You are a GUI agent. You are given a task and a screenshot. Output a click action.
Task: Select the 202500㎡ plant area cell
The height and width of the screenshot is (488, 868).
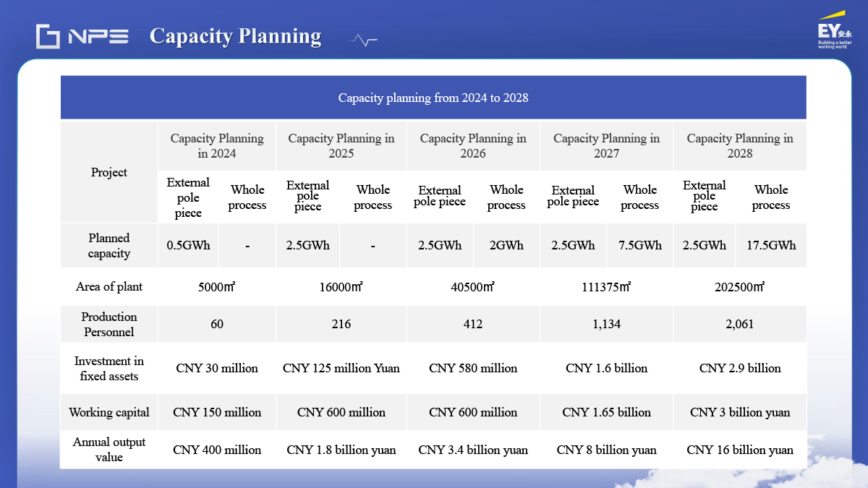coord(740,287)
